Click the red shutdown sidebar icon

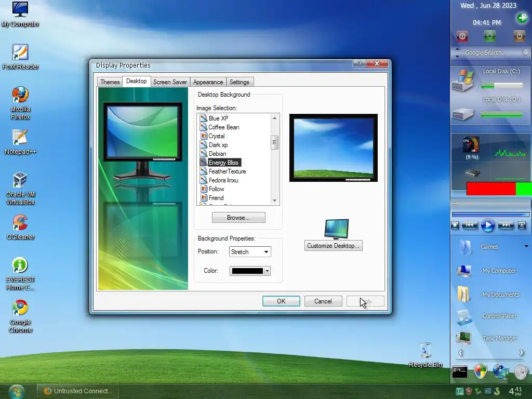click(462, 36)
